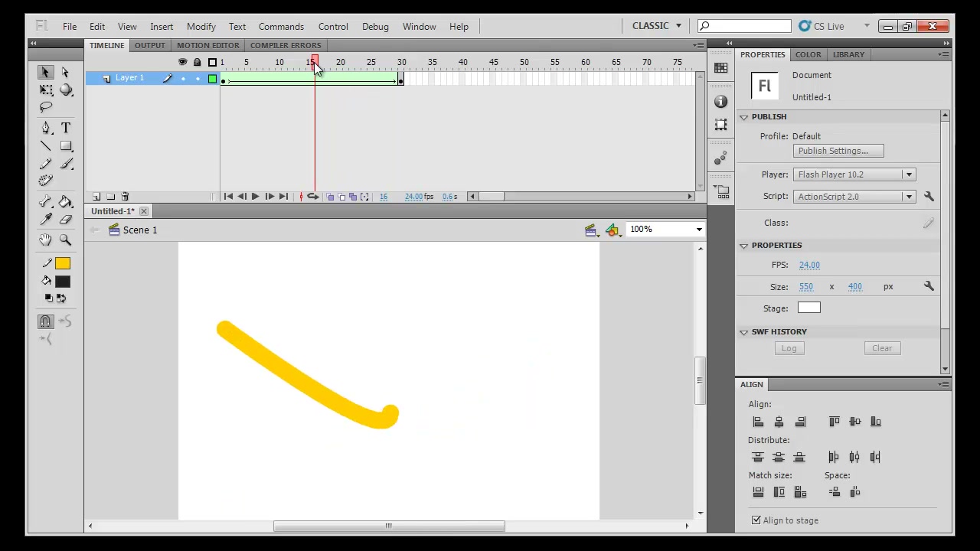980x551 pixels.
Task: Open the Modify menu
Action: click(x=201, y=26)
